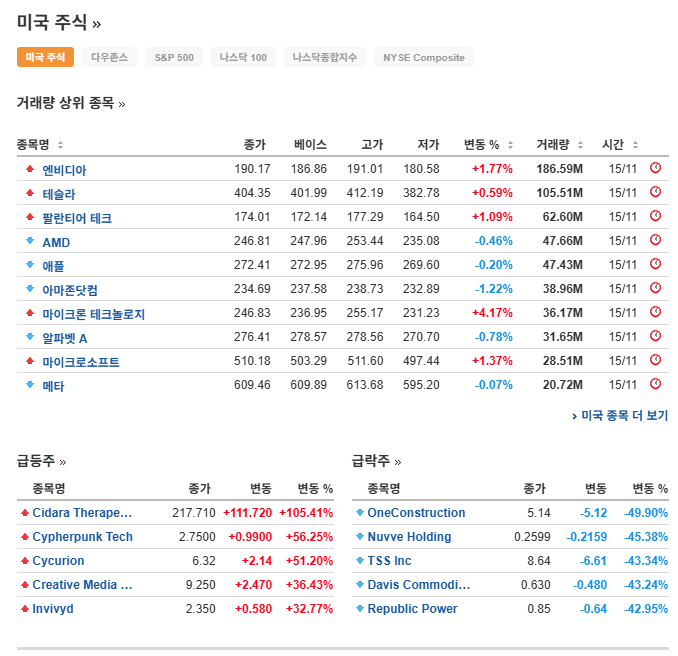
Task: Open the AMD stock link
Action: (x=56, y=242)
